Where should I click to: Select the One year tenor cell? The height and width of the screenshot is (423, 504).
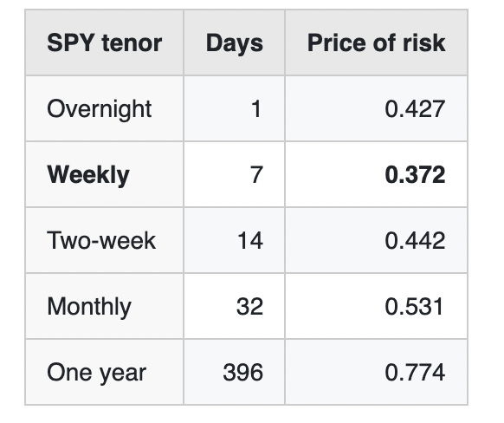(105, 372)
